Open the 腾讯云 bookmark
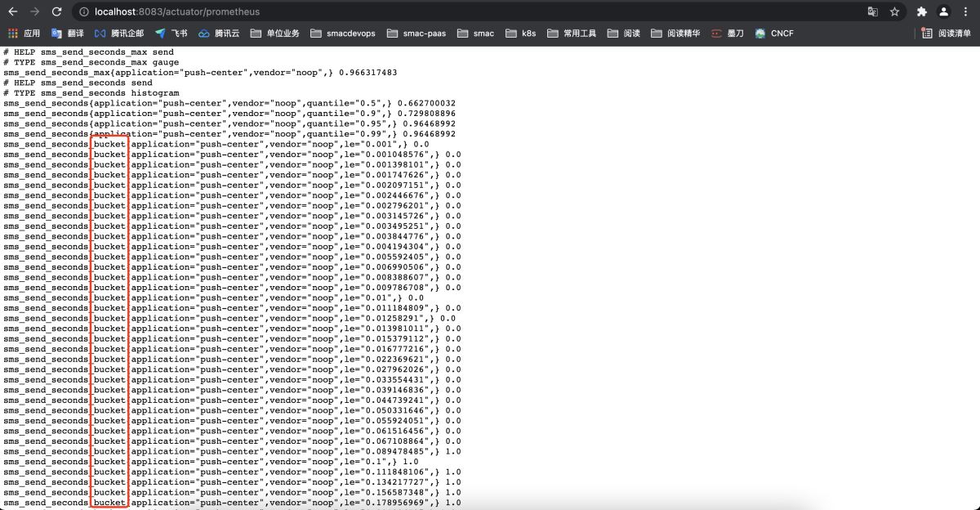Image resolution: width=980 pixels, height=510 pixels. 219,34
